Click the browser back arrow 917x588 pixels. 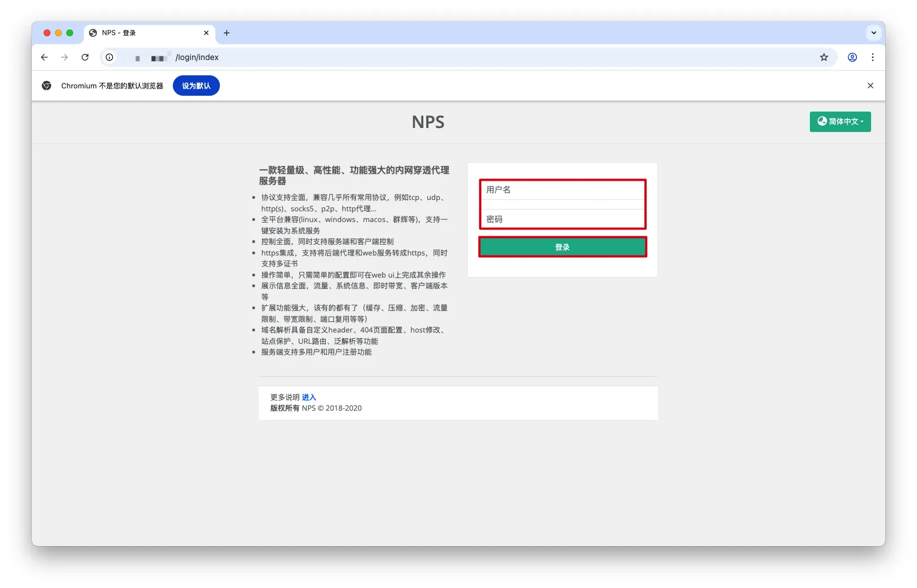pyautogui.click(x=44, y=57)
